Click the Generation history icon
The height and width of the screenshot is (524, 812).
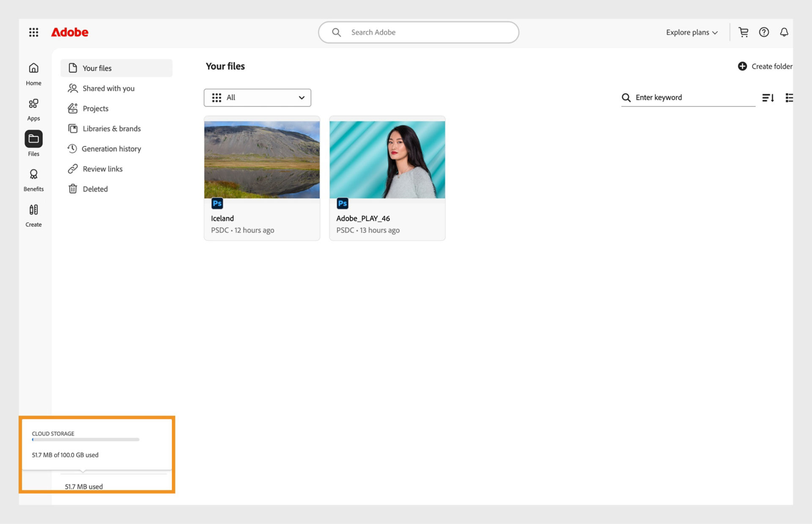72,149
